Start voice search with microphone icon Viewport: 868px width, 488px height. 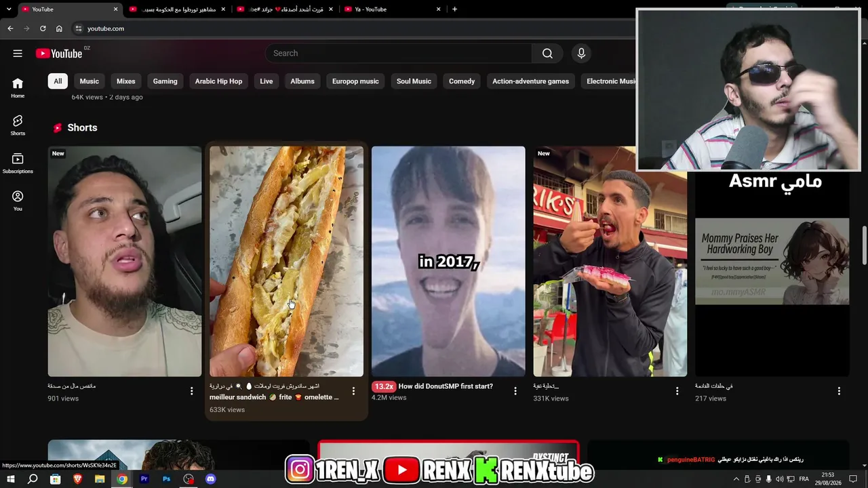click(581, 54)
